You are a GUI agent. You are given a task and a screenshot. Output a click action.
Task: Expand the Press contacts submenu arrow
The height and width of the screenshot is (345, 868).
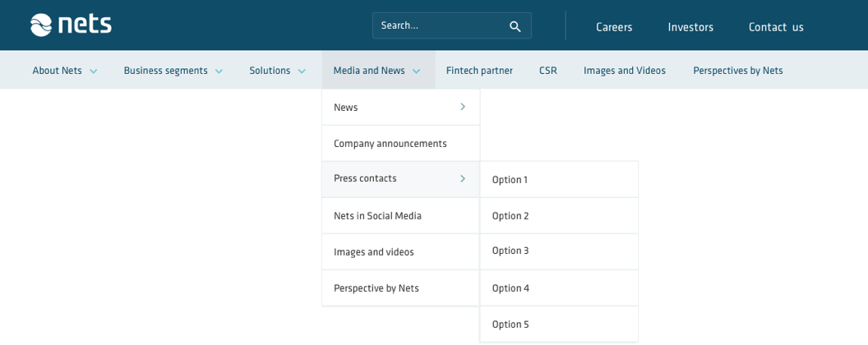(463, 178)
